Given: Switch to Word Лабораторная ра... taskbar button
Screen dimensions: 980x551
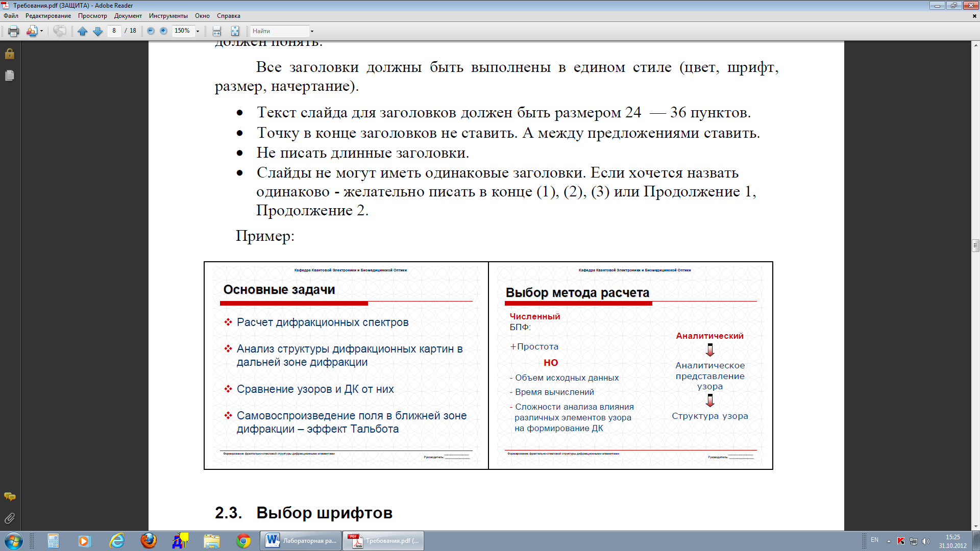Looking at the screenshot, I should (301, 541).
